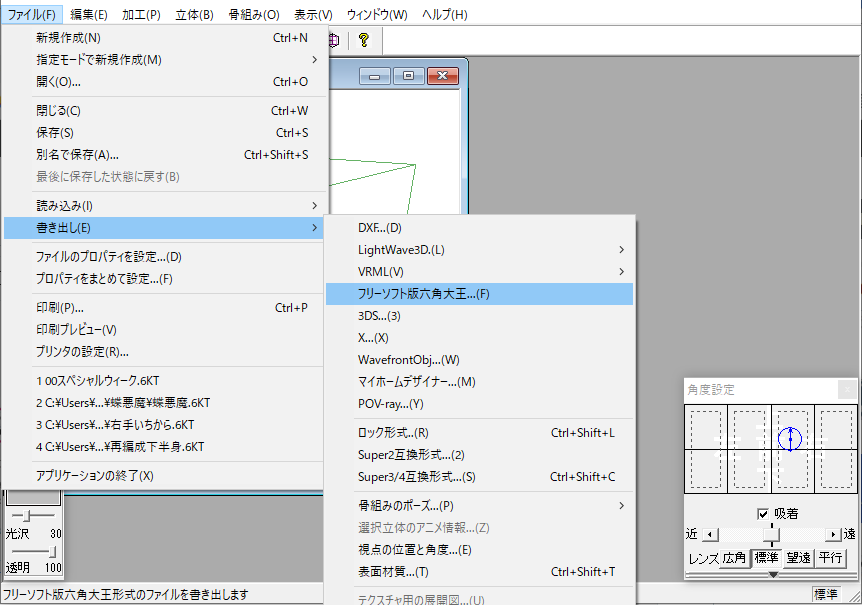Select the 望遠 telephoto lens button
862x605 pixels.
800,559
